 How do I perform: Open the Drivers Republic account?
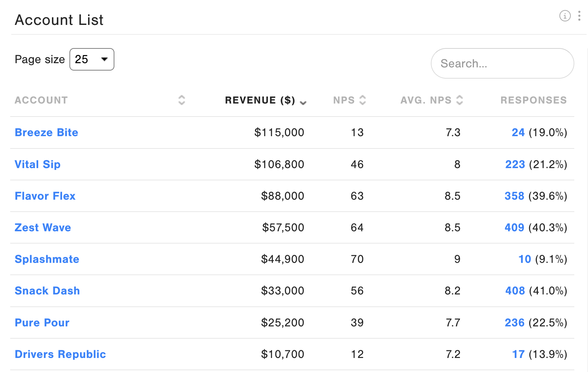pos(60,354)
